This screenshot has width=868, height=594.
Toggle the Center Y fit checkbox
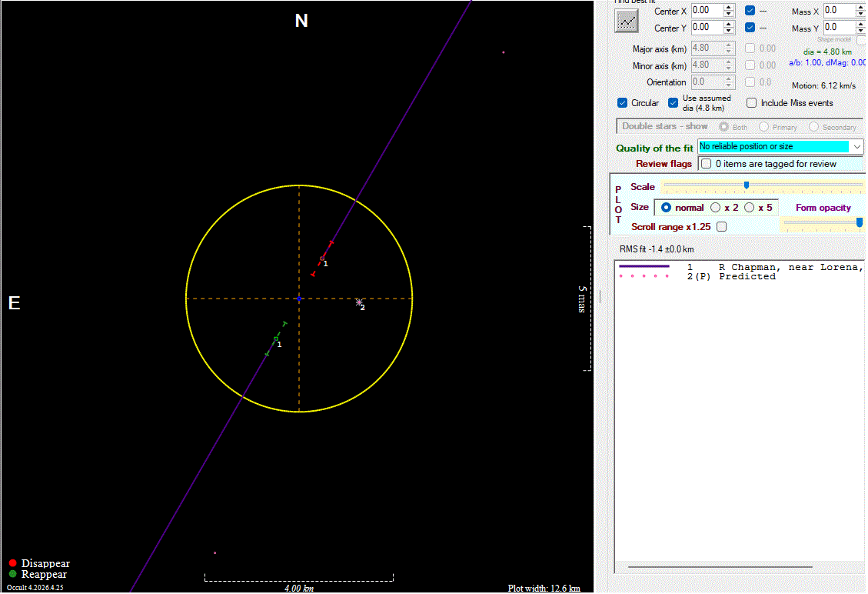coord(750,27)
